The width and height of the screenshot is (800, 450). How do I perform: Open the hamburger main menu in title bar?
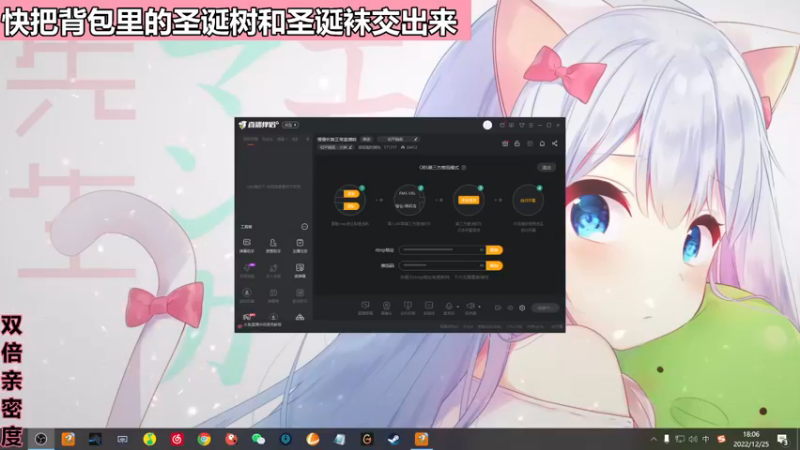click(531, 125)
